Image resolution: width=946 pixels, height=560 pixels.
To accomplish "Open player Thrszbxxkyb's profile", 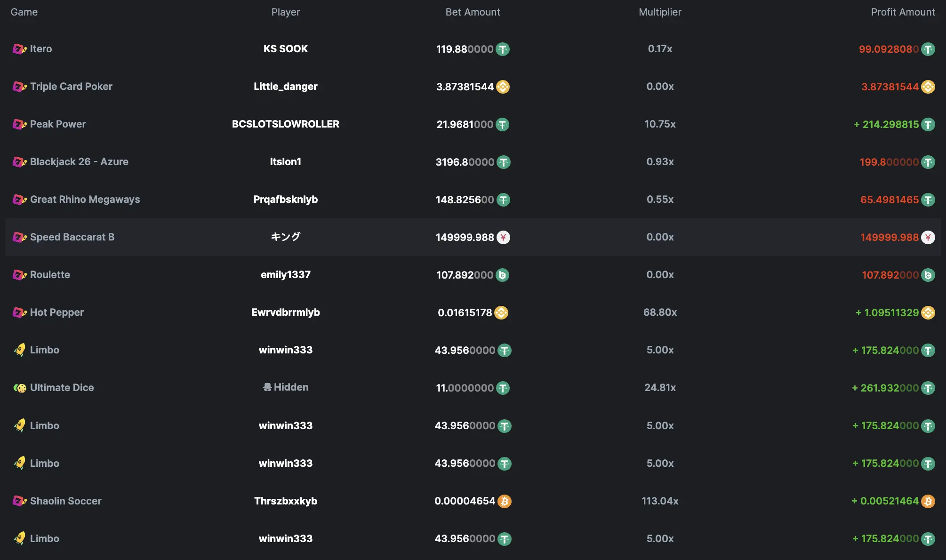I will [286, 501].
